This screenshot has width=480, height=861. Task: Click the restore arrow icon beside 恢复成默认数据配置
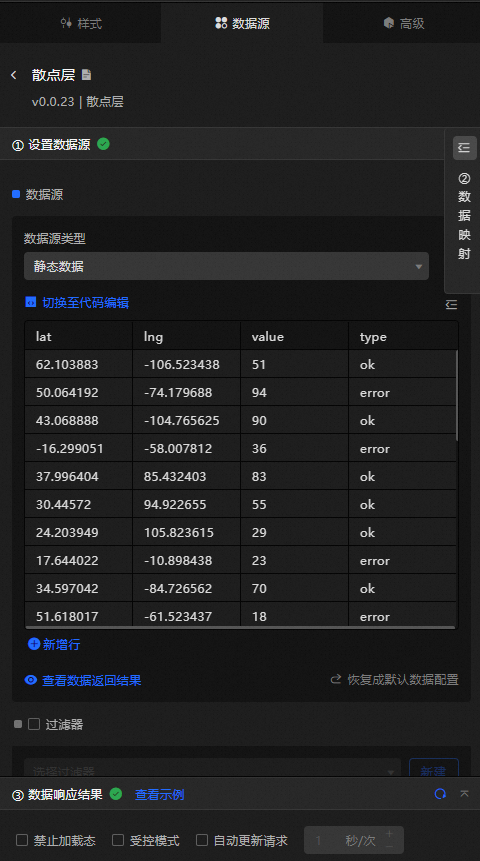pos(336,679)
